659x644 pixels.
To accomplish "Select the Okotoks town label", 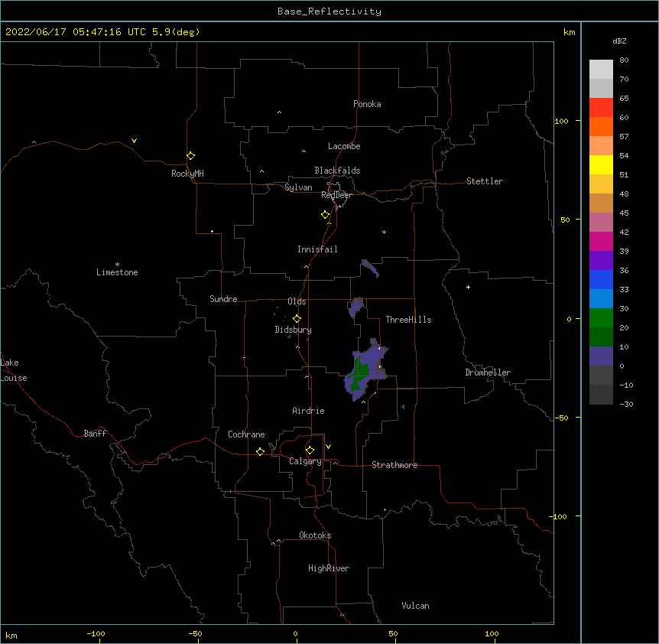I will tap(315, 535).
